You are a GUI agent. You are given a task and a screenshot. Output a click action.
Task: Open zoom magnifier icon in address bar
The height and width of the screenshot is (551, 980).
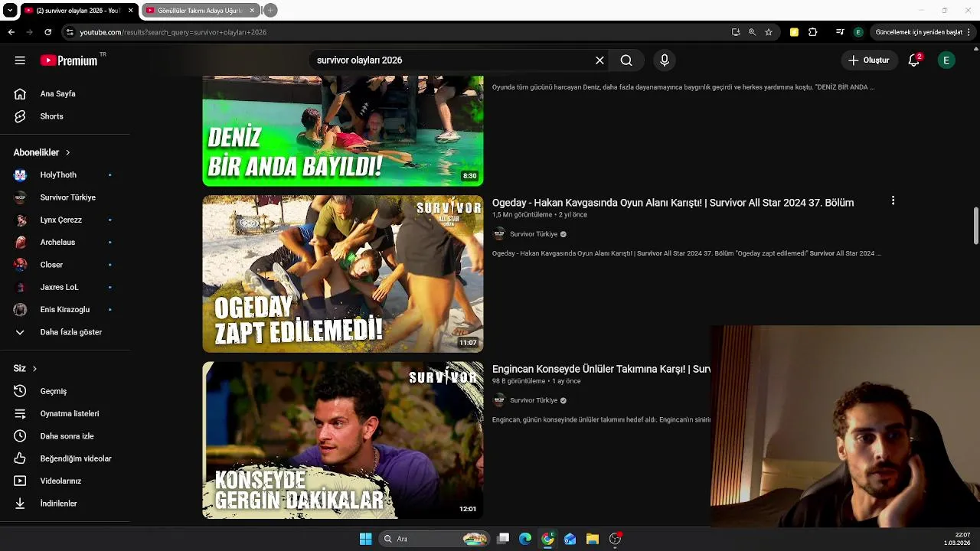tap(752, 32)
